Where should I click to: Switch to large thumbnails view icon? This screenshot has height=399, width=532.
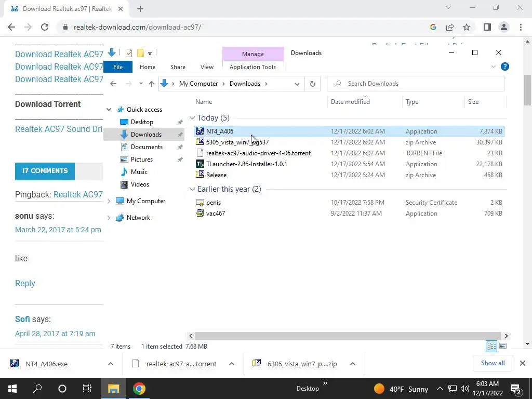503,346
